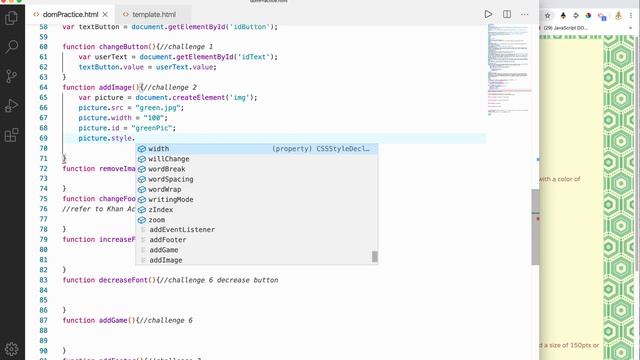Image resolution: width=640 pixels, height=360 pixels.
Task: Click the code minimap preview
Action: (509, 69)
